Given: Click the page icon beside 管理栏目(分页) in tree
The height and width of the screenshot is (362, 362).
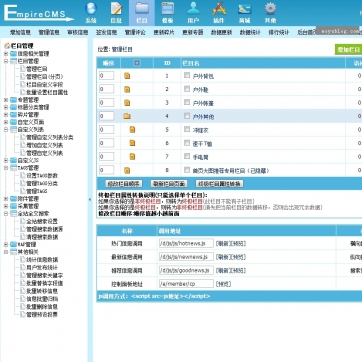Looking at the screenshot, I should coord(22,77).
